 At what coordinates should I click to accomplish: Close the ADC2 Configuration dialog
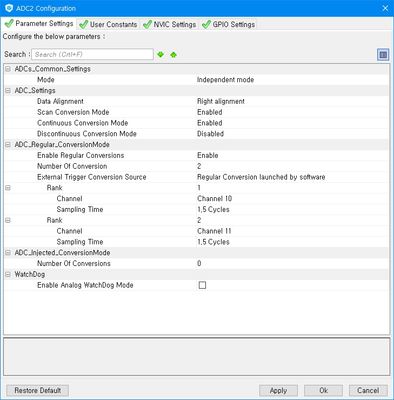point(385,8)
